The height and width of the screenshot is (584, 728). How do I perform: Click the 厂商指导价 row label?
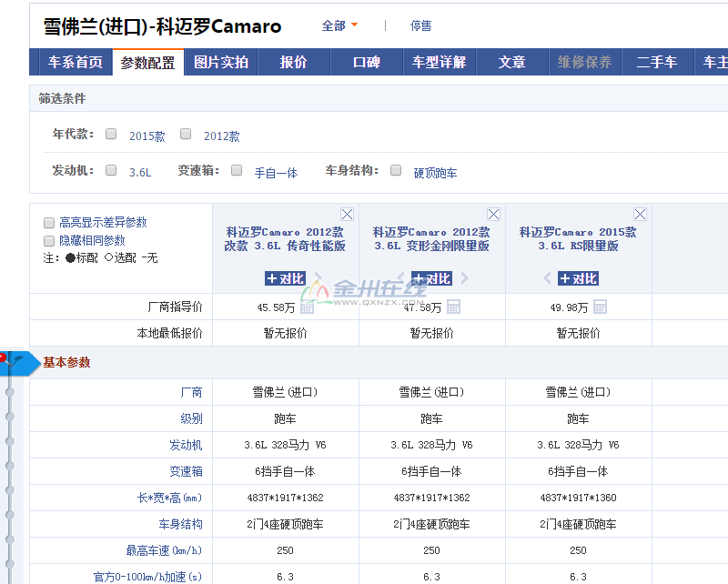[175, 307]
